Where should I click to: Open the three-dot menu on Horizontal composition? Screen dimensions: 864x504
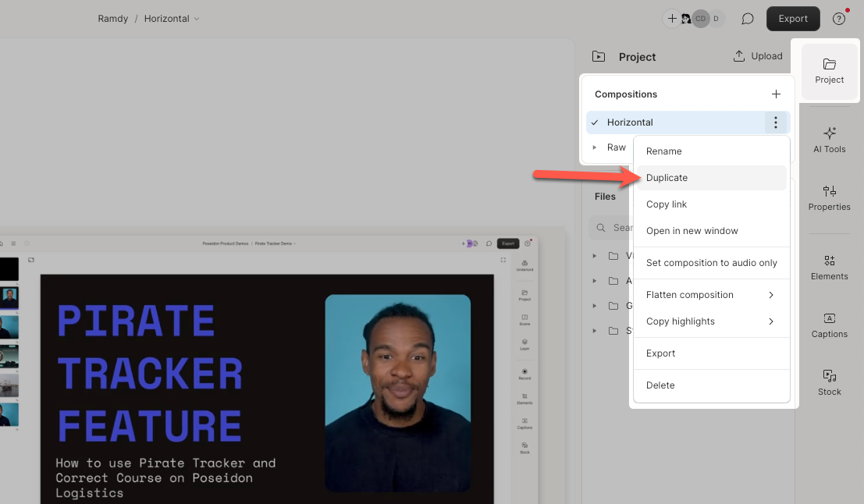pyautogui.click(x=776, y=122)
